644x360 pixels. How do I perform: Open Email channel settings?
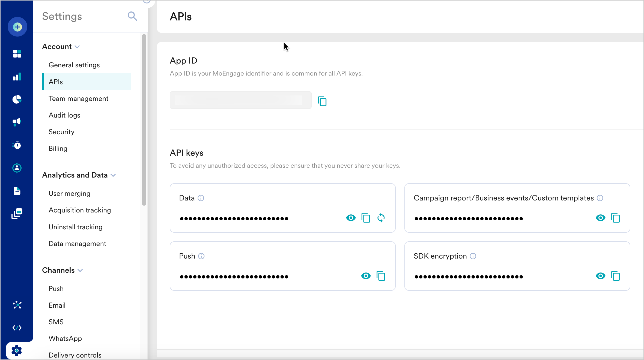click(x=57, y=305)
